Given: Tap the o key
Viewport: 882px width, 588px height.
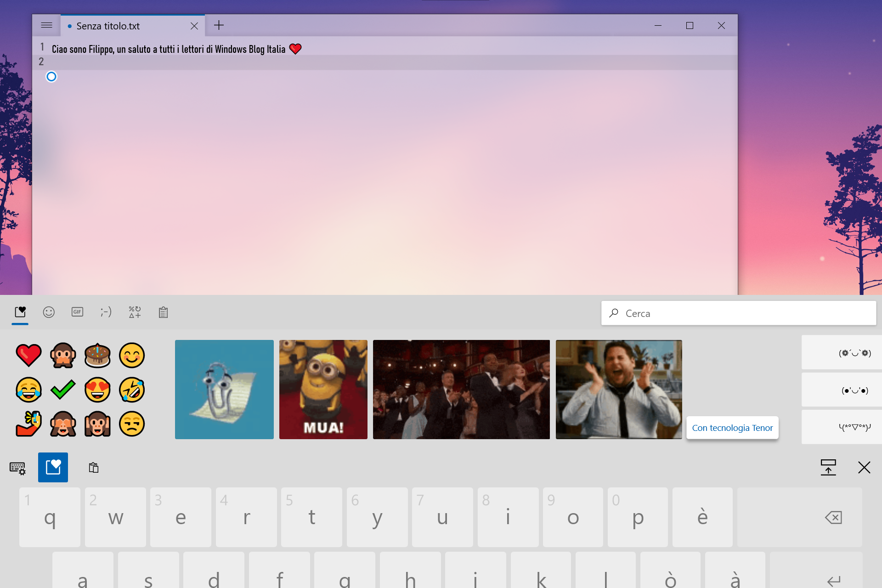Looking at the screenshot, I should (x=573, y=517).
